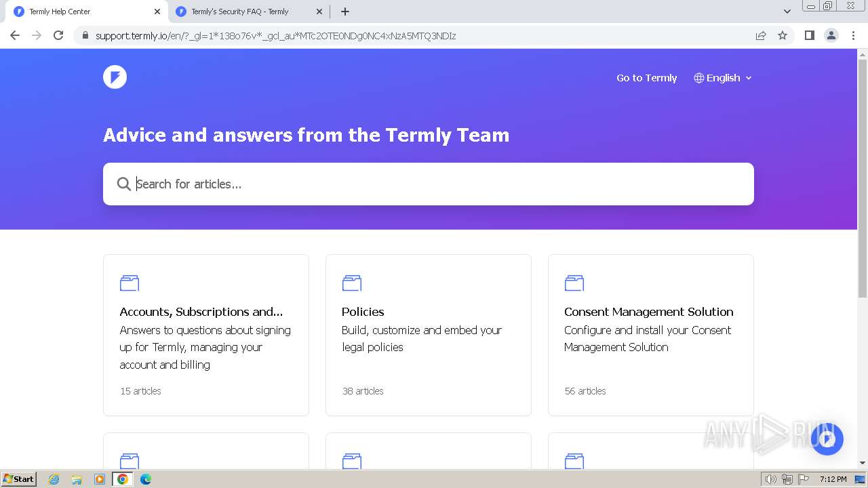The height and width of the screenshot is (488, 868).
Task: Click the 'Advice and answers' heading
Action: click(x=306, y=135)
